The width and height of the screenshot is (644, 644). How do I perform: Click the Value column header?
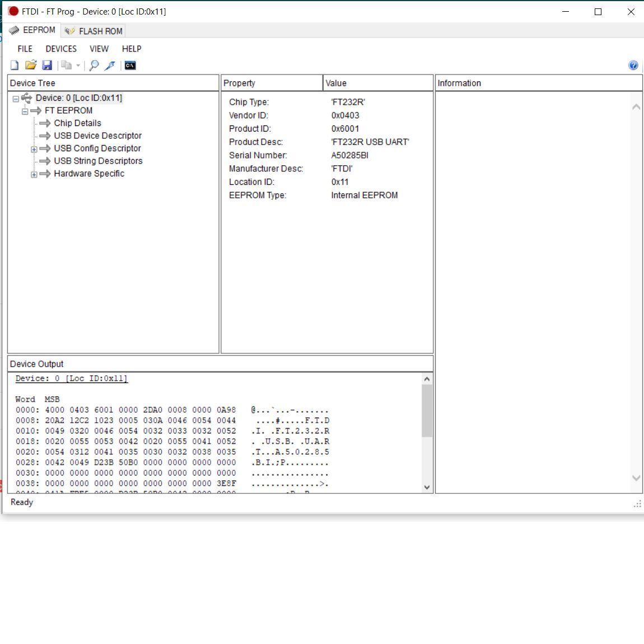point(378,83)
